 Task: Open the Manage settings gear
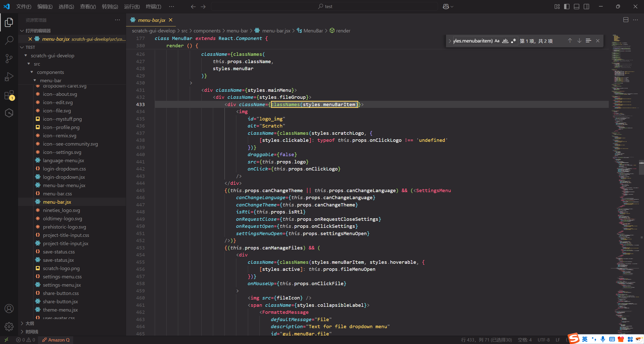tap(9, 326)
